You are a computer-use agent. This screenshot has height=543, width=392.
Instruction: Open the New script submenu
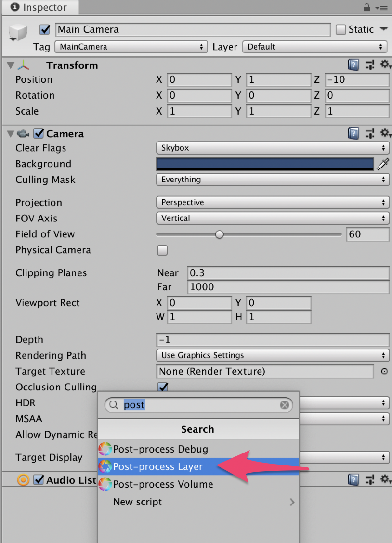(x=198, y=502)
